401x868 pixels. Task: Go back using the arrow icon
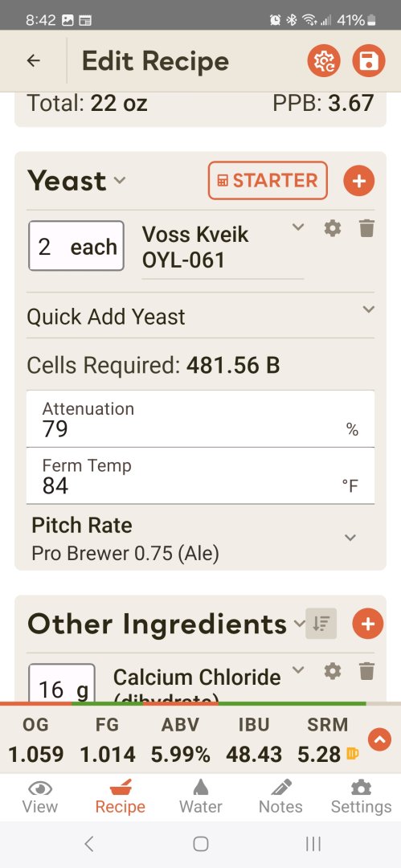[34, 60]
